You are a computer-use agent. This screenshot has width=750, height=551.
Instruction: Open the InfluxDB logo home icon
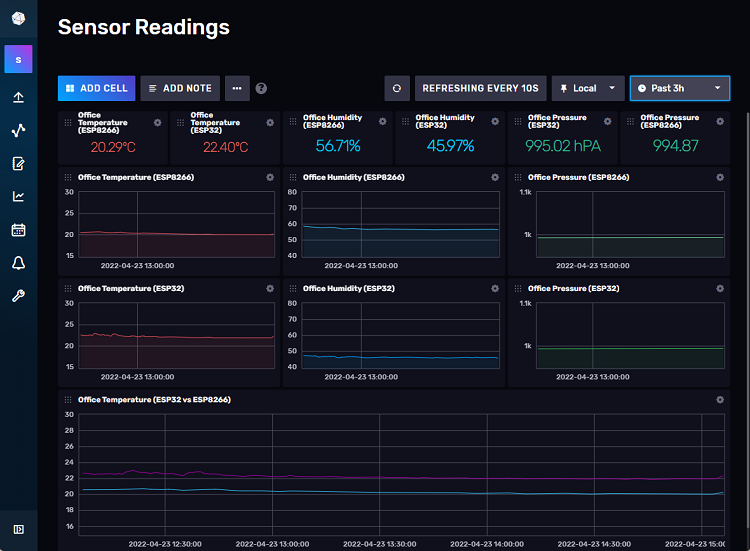18,19
